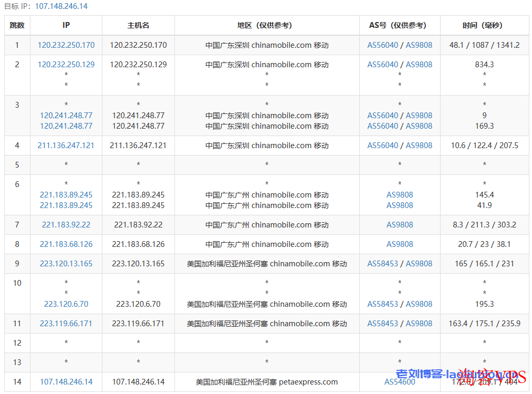The image size is (532, 394).
Task: Click IP link 120.241.248.77 on the 9 ms line
Action: point(66,116)
